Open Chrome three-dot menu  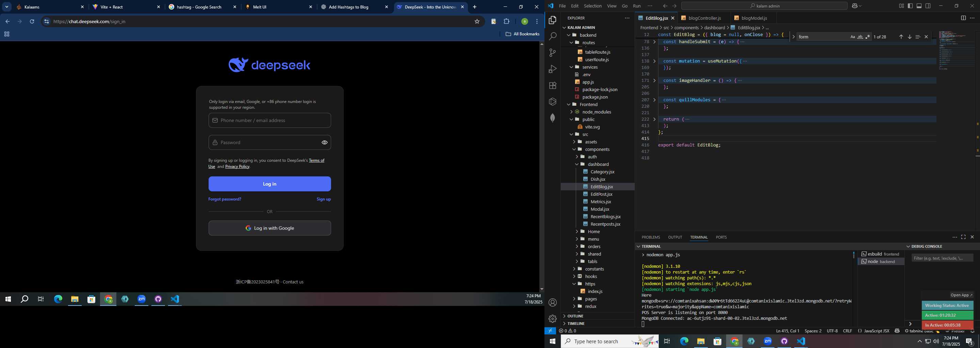(537, 22)
